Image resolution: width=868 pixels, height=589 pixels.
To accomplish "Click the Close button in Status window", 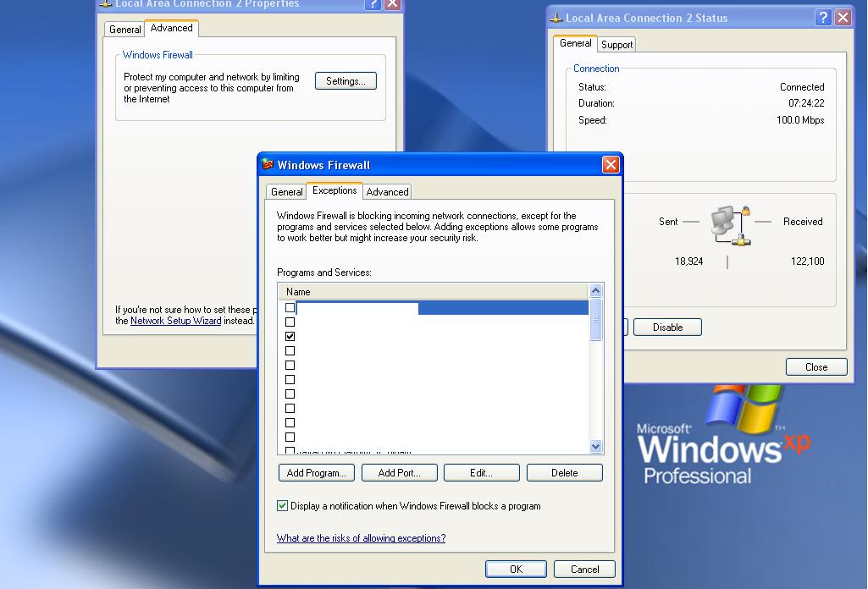I will (x=816, y=366).
